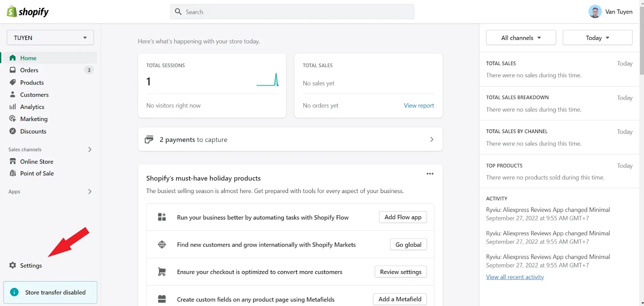Click View all recent activity link
The height and width of the screenshot is (306, 644).
tap(515, 277)
